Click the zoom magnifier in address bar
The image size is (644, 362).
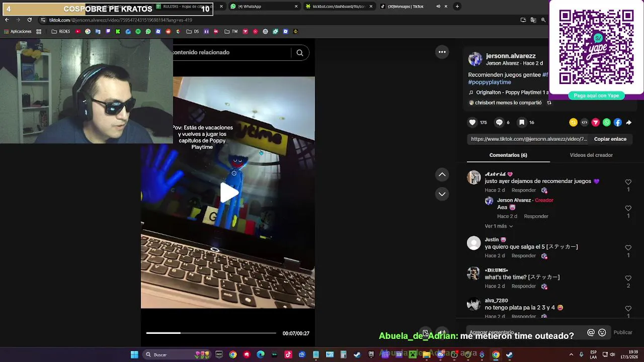point(543,20)
